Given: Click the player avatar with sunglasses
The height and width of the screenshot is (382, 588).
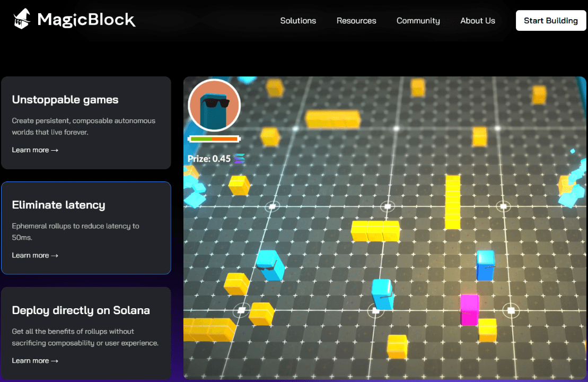Looking at the screenshot, I should pos(214,105).
